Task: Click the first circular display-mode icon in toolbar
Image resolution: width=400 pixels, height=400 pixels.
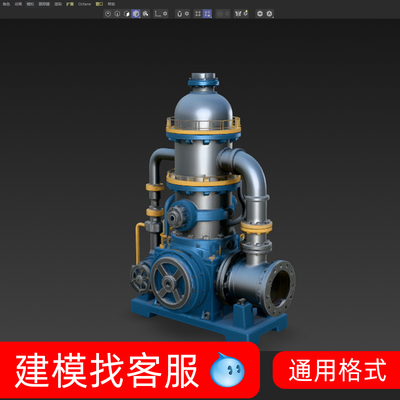Action: pos(108,14)
